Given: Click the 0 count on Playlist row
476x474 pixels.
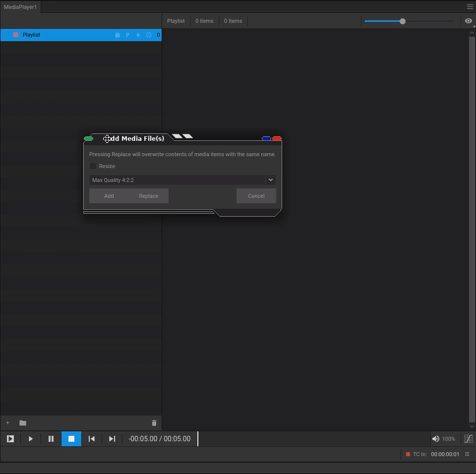Looking at the screenshot, I should click(158, 35).
